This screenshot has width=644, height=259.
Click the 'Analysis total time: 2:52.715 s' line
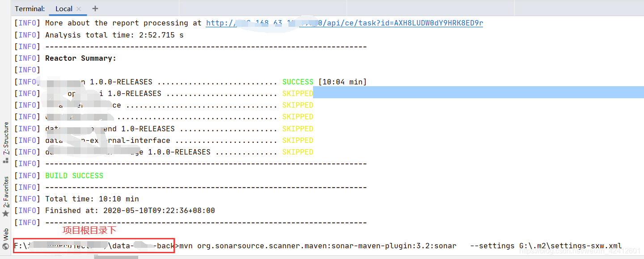click(114, 35)
